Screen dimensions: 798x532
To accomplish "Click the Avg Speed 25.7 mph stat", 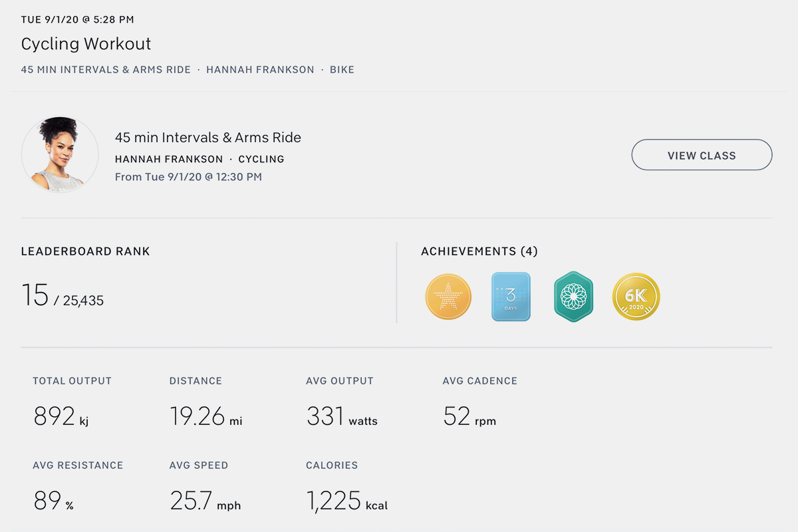I will pos(205,501).
